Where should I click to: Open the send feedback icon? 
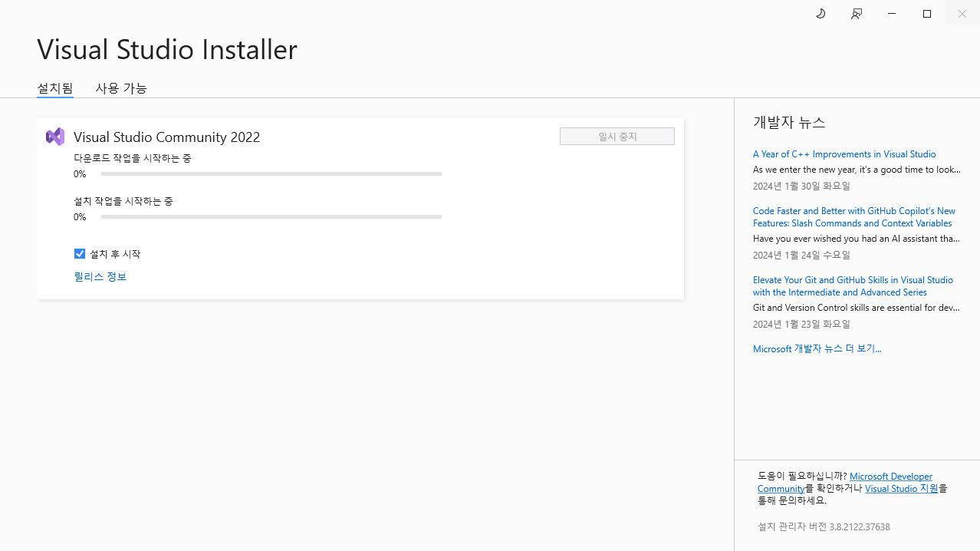click(856, 14)
